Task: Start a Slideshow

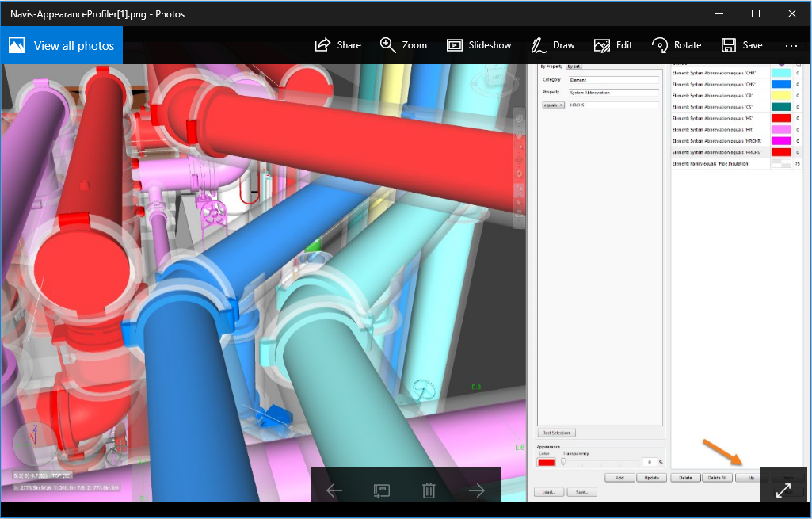Action: (x=478, y=44)
